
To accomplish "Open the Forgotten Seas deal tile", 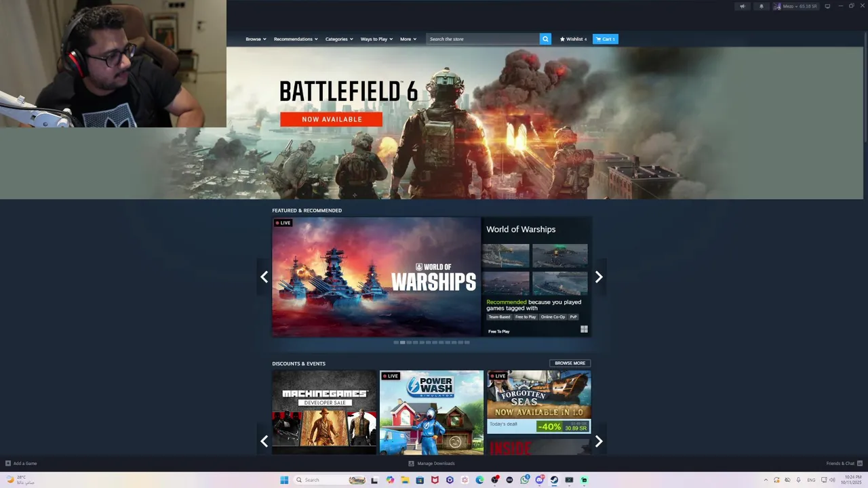I will click(x=538, y=402).
